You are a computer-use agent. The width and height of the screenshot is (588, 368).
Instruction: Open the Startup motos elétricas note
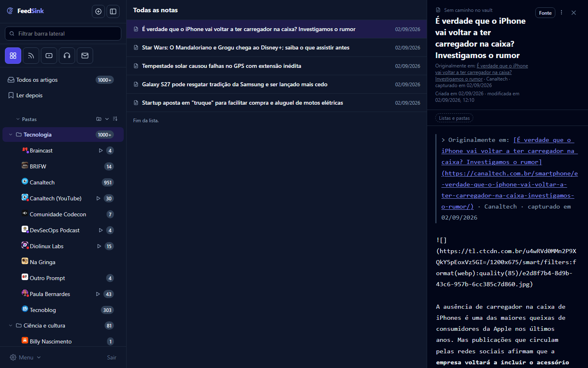pos(276,103)
